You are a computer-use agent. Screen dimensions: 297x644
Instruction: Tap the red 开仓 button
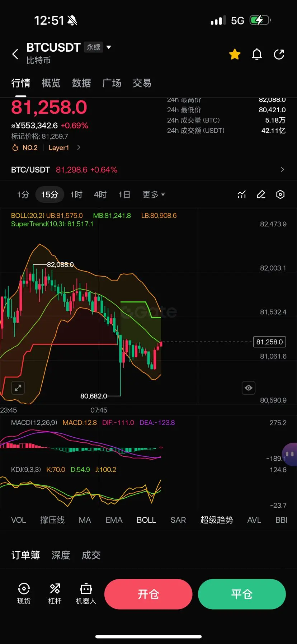[148, 594]
